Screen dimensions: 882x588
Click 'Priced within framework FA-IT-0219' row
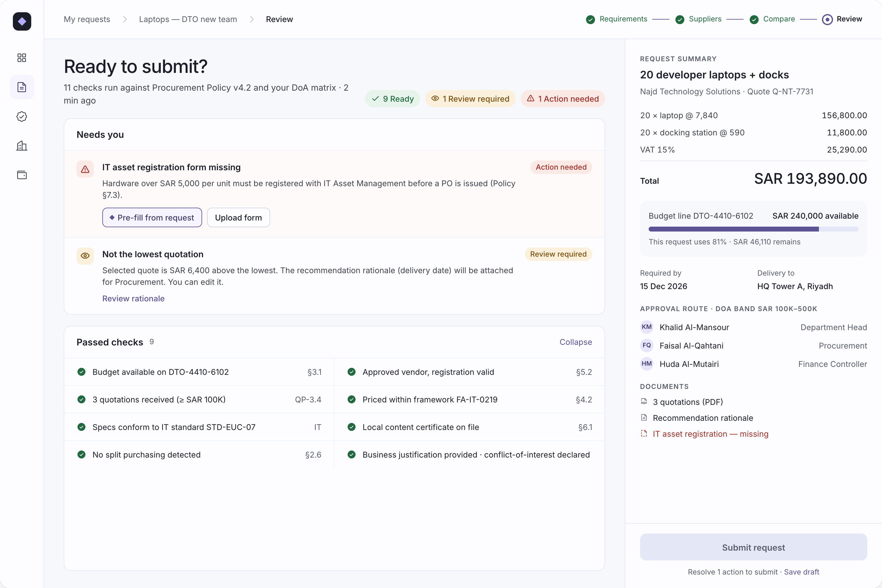(x=469, y=399)
